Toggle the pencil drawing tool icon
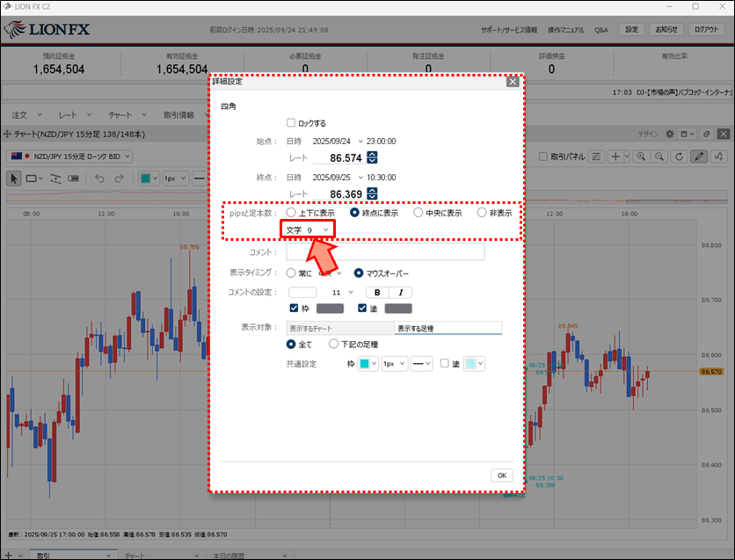 coord(699,156)
